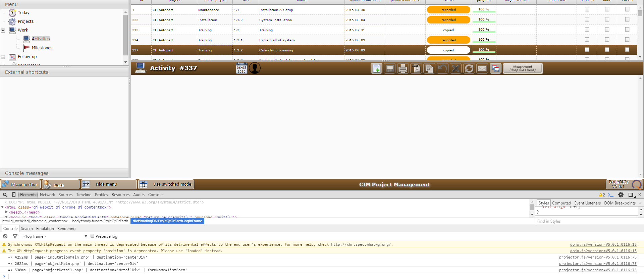Open DevTools settings gear

[621, 195]
